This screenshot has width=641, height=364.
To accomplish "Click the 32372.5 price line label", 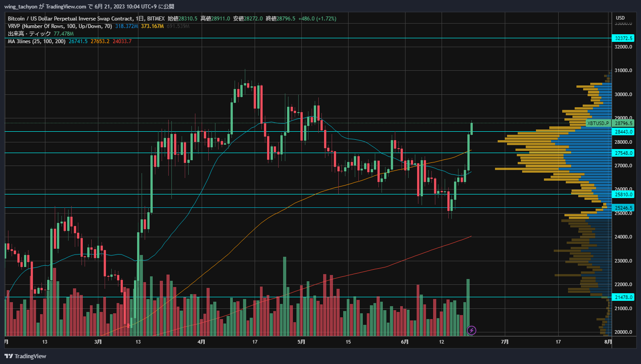I will click(x=624, y=39).
